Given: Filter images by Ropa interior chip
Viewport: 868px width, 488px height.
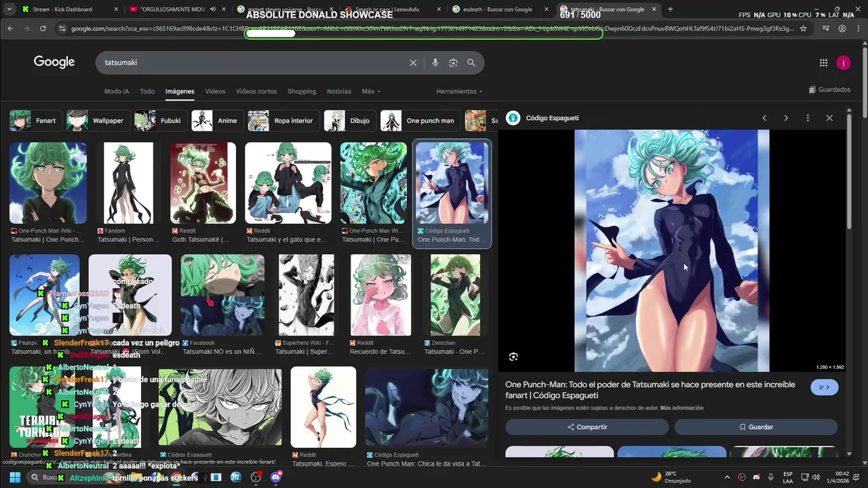Looking at the screenshot, I should (x=284, y=121).
